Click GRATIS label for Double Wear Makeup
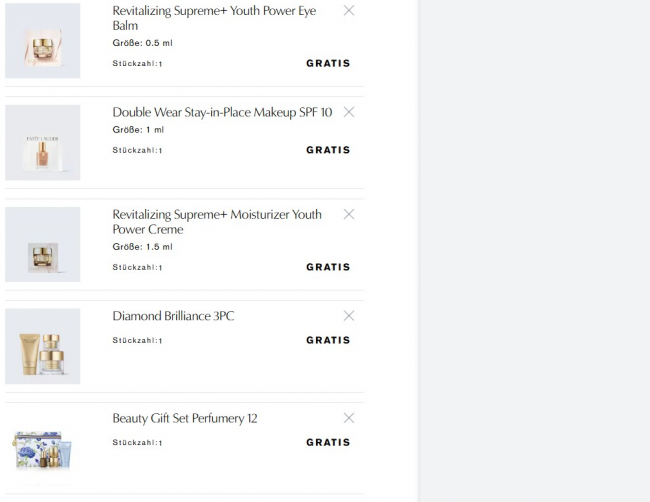This screenshot has width=650, height=502. click(328, 150)
